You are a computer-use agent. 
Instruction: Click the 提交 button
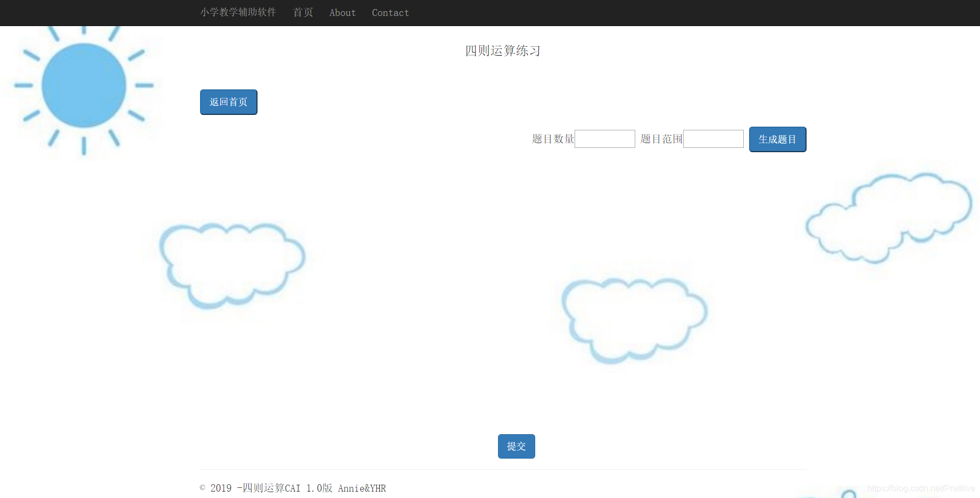tap(516, 446)
